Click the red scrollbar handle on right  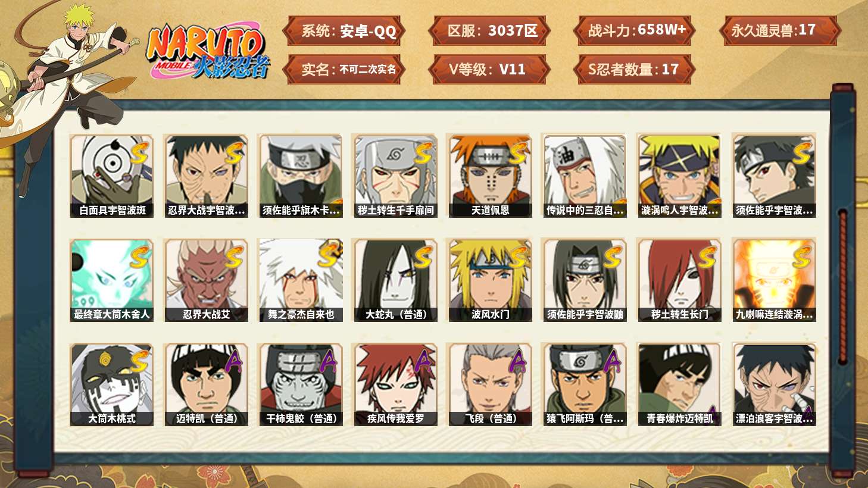point(842,286)
